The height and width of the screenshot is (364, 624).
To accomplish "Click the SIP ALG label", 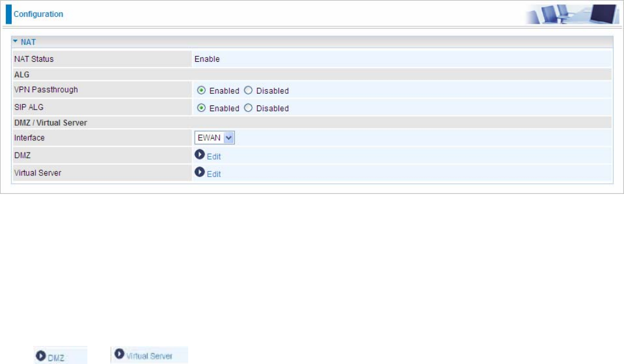I will pyautogui.click(x=29, y=107).
